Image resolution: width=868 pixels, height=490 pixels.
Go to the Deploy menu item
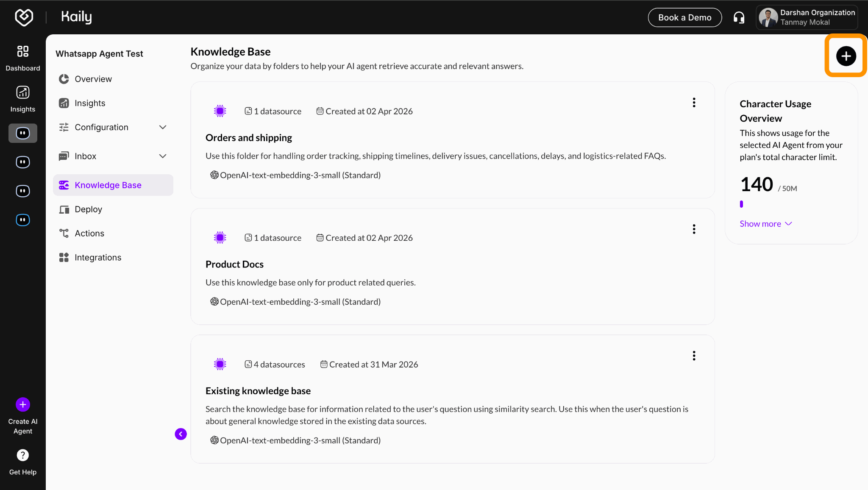click(x=88, y=209)
